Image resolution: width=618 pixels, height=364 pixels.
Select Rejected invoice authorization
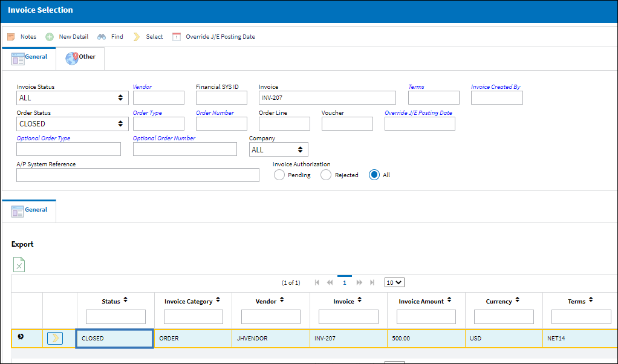325,175
